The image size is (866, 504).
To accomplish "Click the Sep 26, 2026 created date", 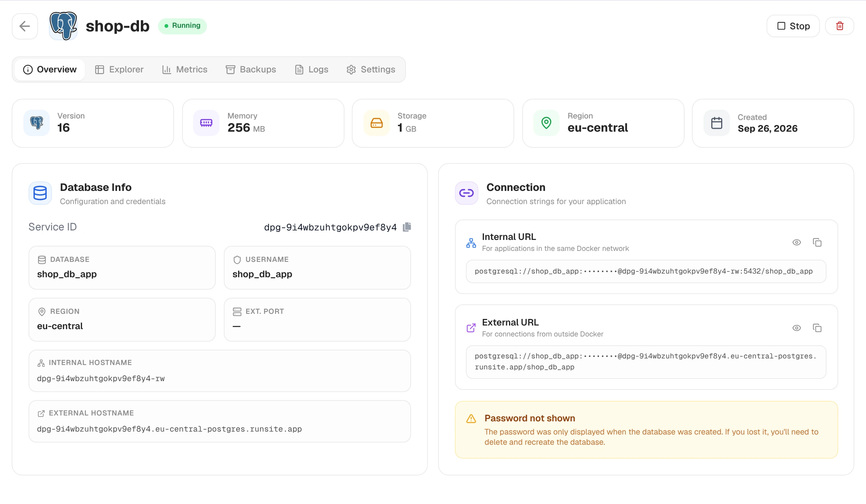I will [768, 128].
